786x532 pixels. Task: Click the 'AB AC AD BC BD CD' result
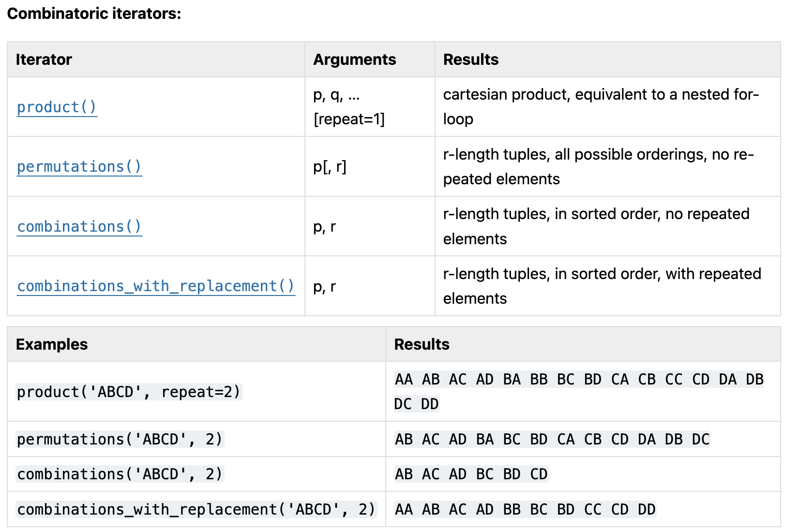click(x=471, y=474)
